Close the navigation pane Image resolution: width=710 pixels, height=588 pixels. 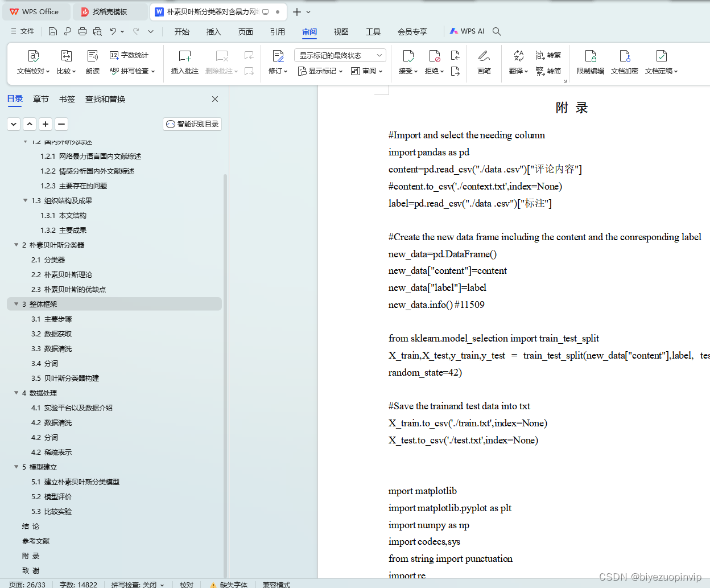point(215,99)
